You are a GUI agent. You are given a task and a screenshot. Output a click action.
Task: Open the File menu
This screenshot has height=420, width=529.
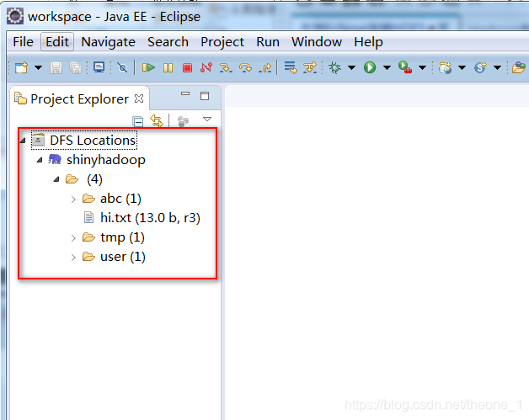pyautogui.click(x=23, y=42)
